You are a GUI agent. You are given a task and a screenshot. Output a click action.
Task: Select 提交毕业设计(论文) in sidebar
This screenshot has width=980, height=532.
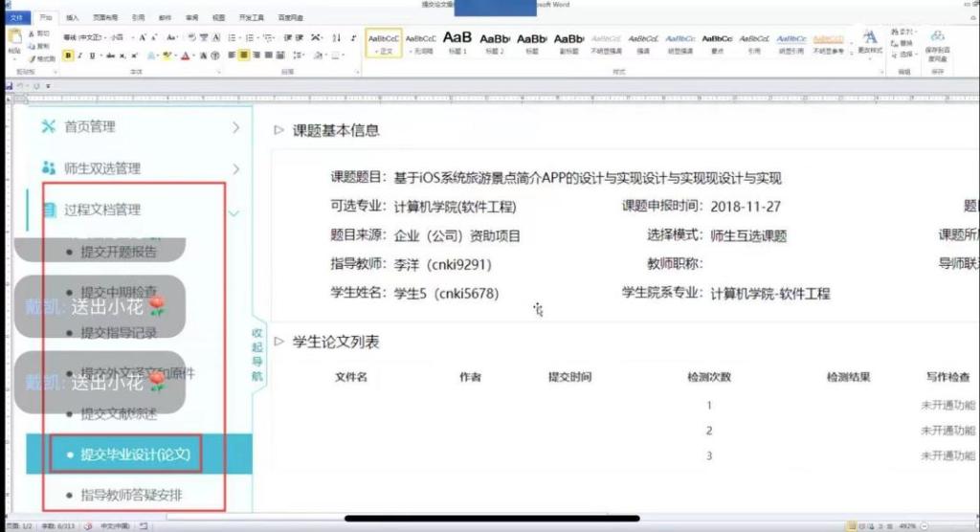[x=136, y=454]
